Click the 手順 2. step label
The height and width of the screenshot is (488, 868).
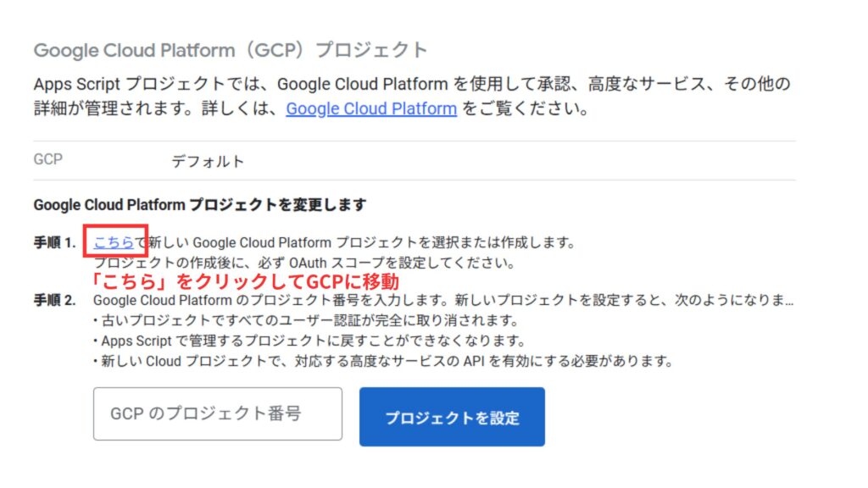click(54, 301)
